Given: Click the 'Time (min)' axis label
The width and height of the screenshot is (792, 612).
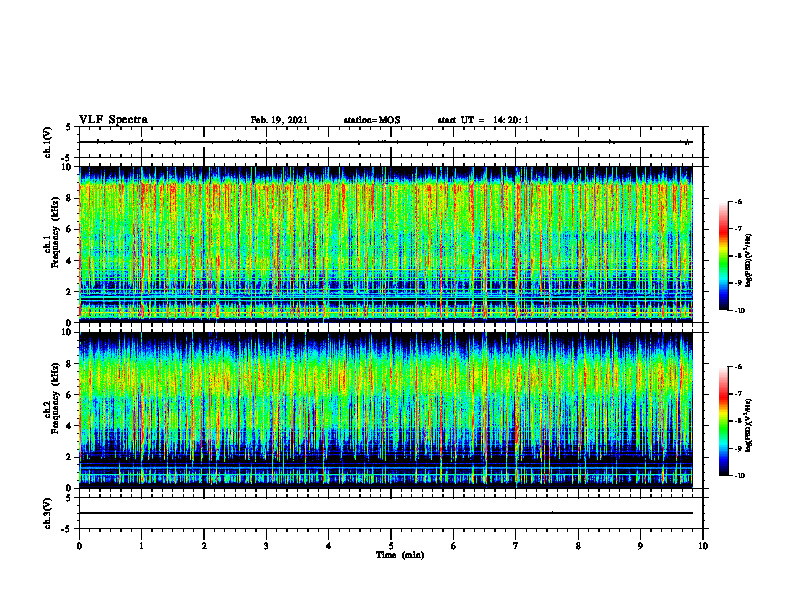Looking at the screenshot, I should (400, 555).
